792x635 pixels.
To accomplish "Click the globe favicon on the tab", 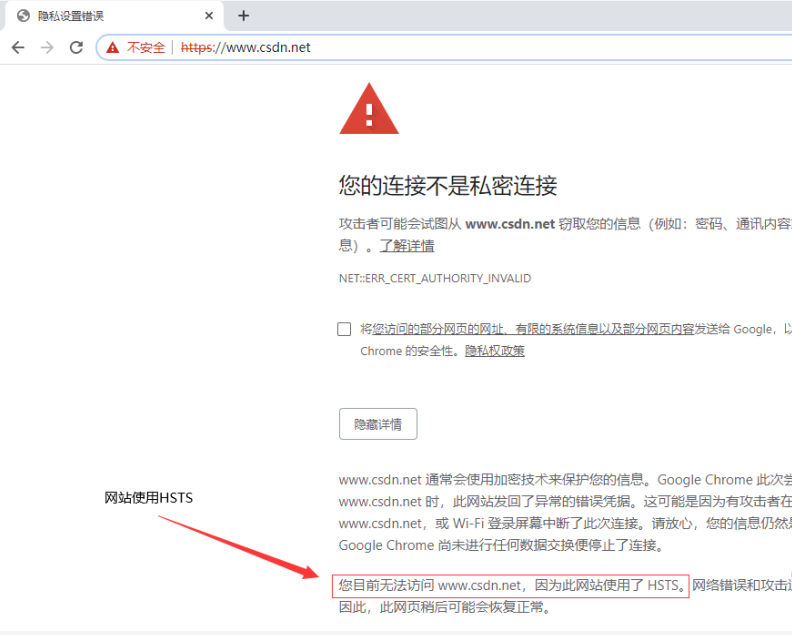I will click(23, 16).
